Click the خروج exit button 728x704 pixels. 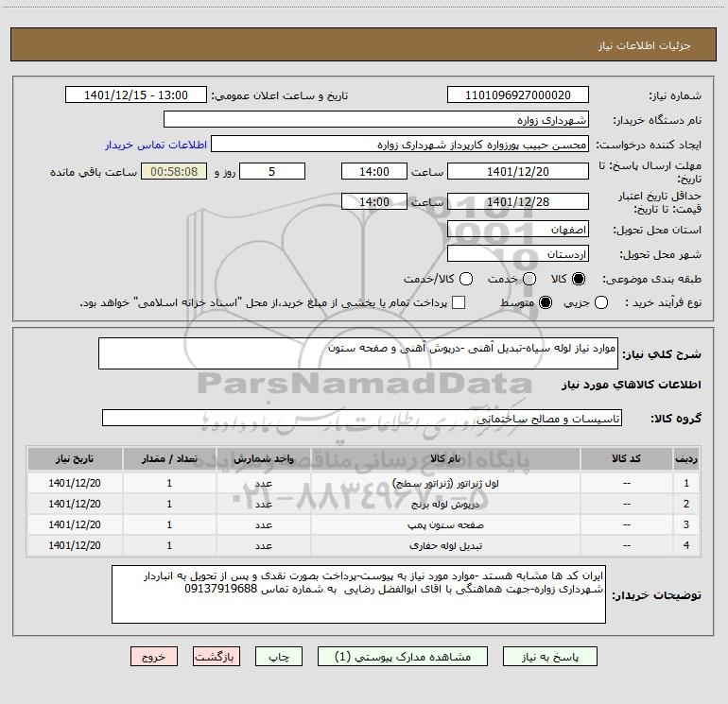tap(154, 657)
